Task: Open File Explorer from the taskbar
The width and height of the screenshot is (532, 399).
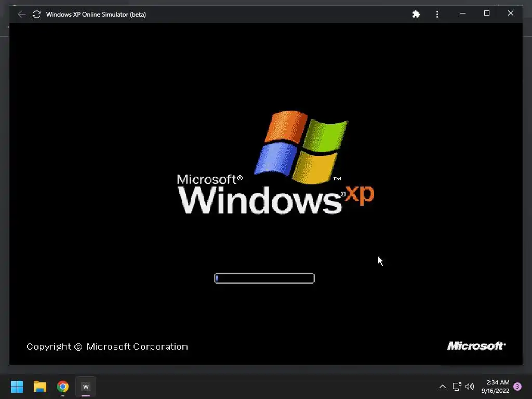Action: [x=39, y=387]
